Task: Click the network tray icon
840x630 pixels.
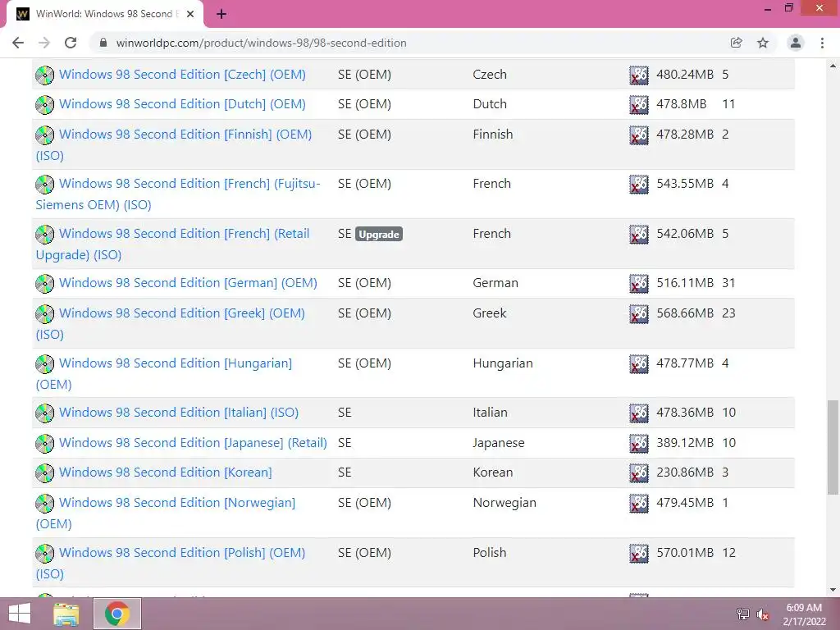Action: click(743, 614)
